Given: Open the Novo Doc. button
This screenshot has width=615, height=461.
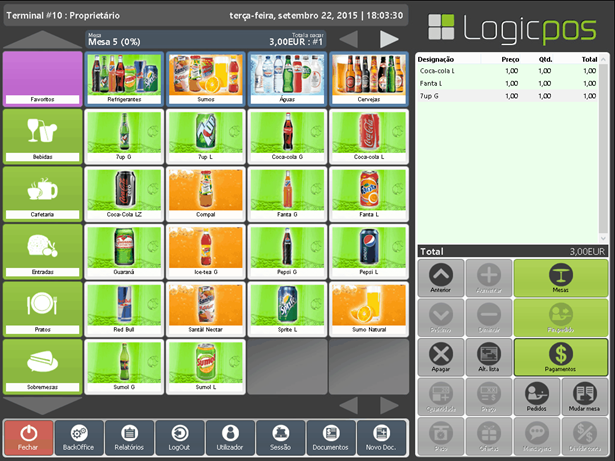Looking at the screenshot, I should (382, 438).
